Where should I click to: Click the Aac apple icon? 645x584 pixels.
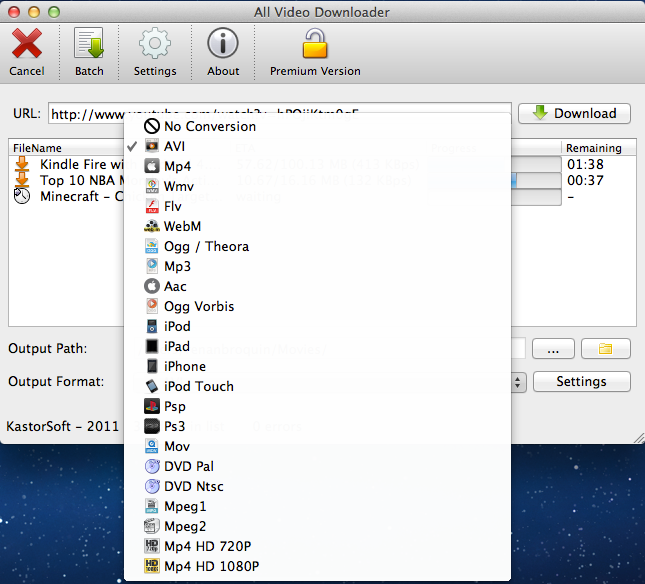[152, 286]
